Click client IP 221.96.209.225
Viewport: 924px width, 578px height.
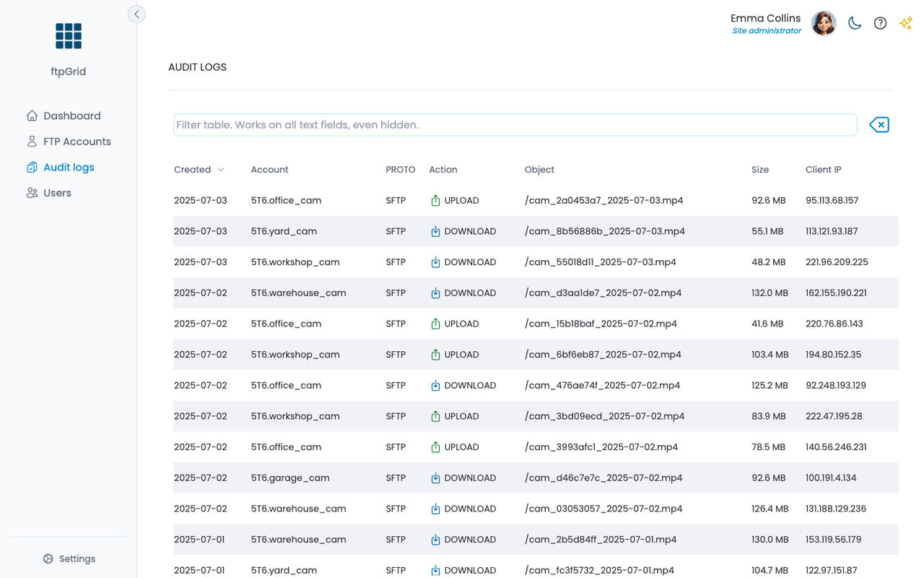tap(837, 262)
